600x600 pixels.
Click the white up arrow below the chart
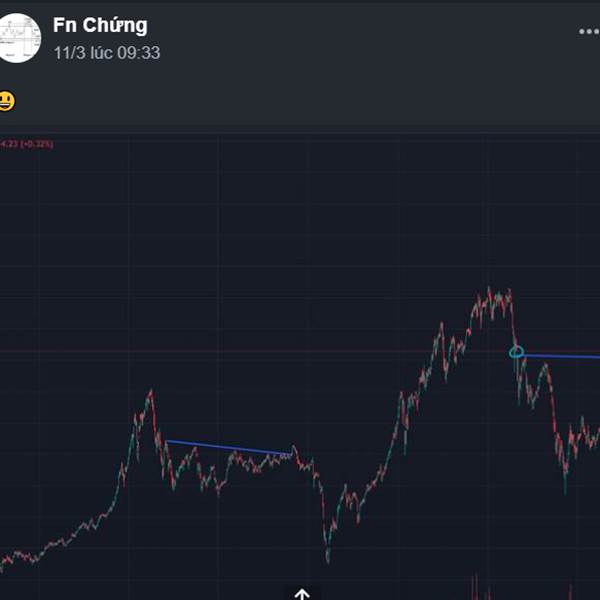(302, 594)
